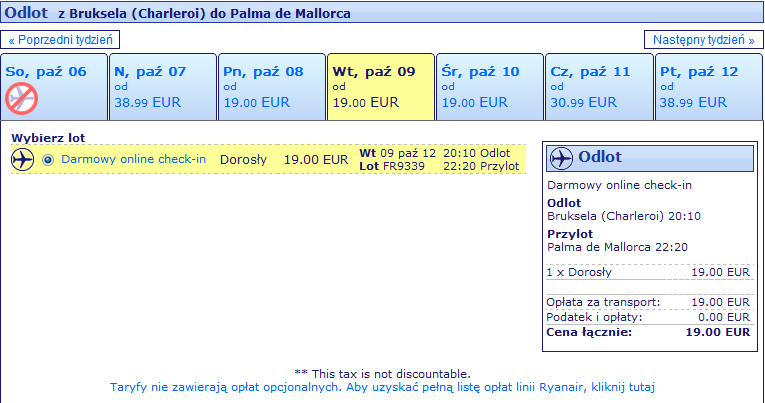Click Bruksela (Charleroi) 20:10 in summary
Viewport: 765px width, 403px height.
624,216
